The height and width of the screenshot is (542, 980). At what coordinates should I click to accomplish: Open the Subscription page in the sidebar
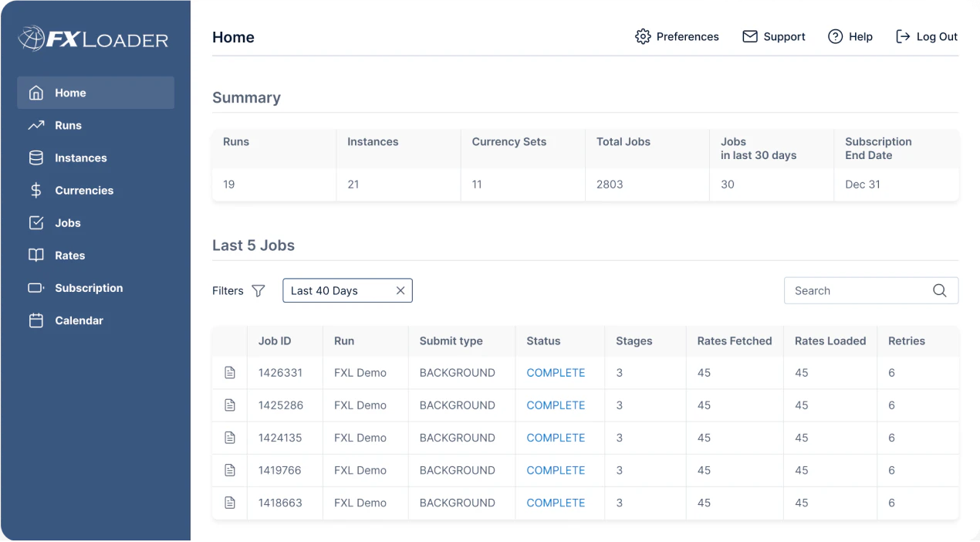click(x=88, y=288)
